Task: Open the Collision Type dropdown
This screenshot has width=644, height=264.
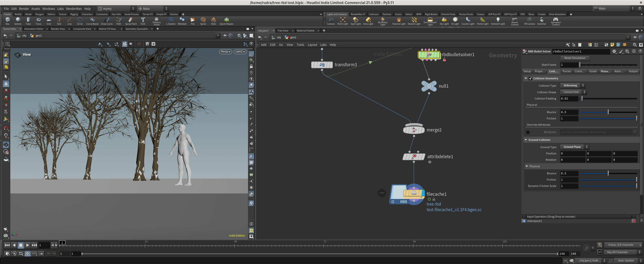Action: (x=573, y=86)
